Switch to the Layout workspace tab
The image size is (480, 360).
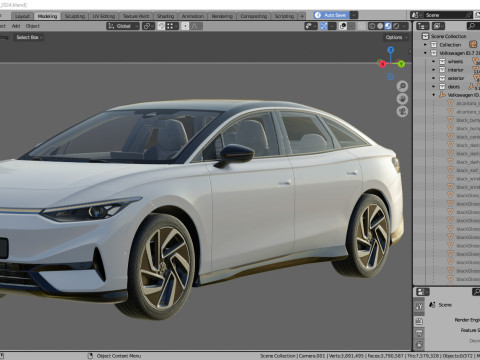point(22,16)
